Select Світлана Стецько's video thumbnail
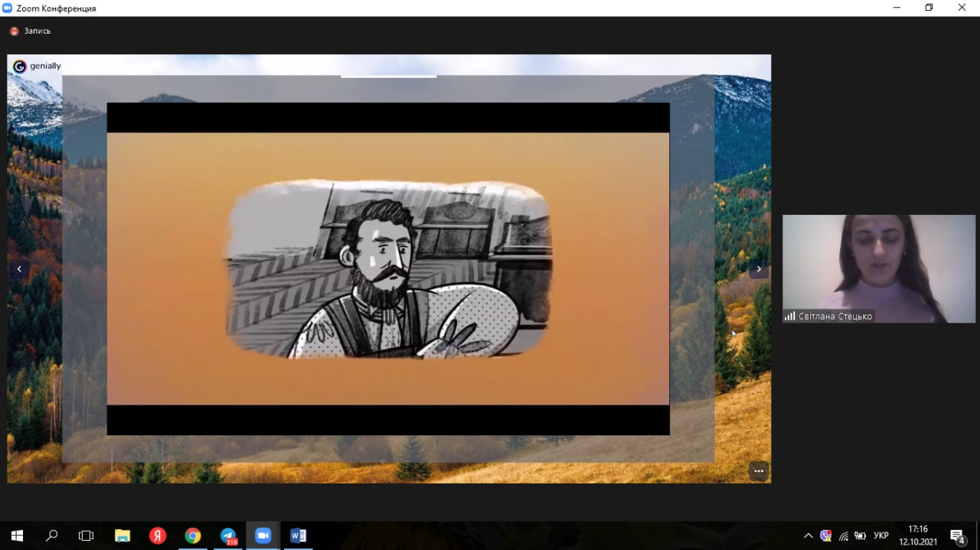 pos(879,268)
